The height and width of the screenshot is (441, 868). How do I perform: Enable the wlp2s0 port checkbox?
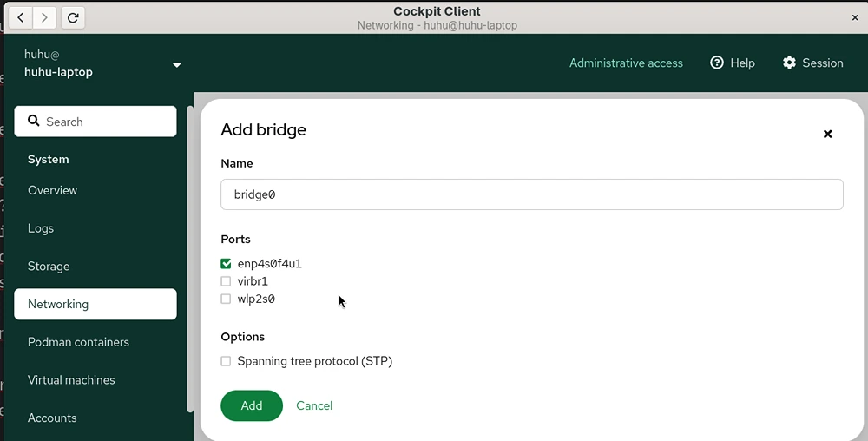coord(226,299)
